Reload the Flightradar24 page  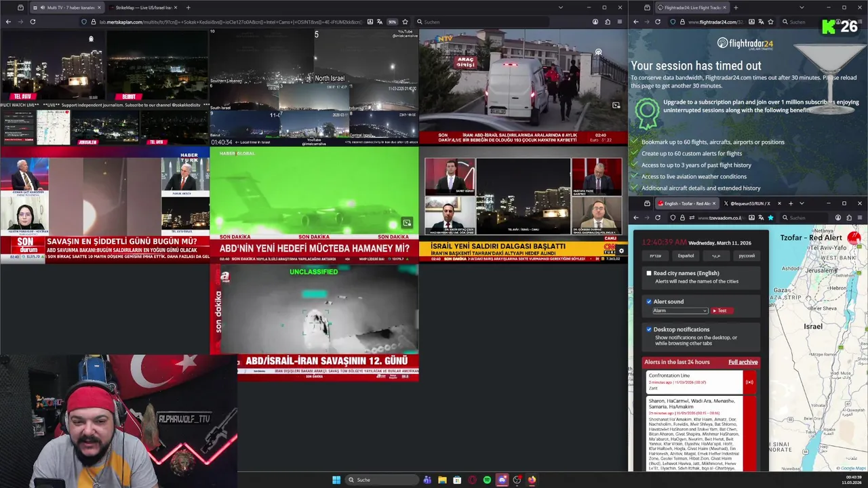pyautogui.click(x=657, y=22)
